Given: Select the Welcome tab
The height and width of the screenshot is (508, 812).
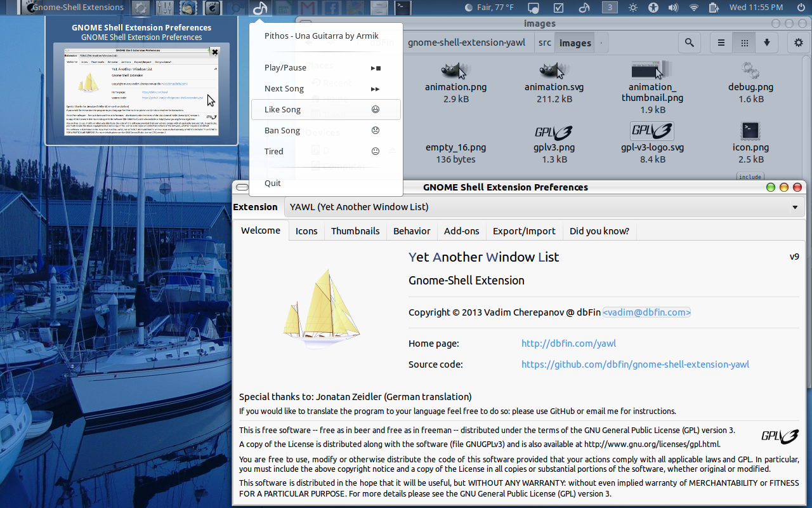Looking at the screenshot, I should click(261, 231).
